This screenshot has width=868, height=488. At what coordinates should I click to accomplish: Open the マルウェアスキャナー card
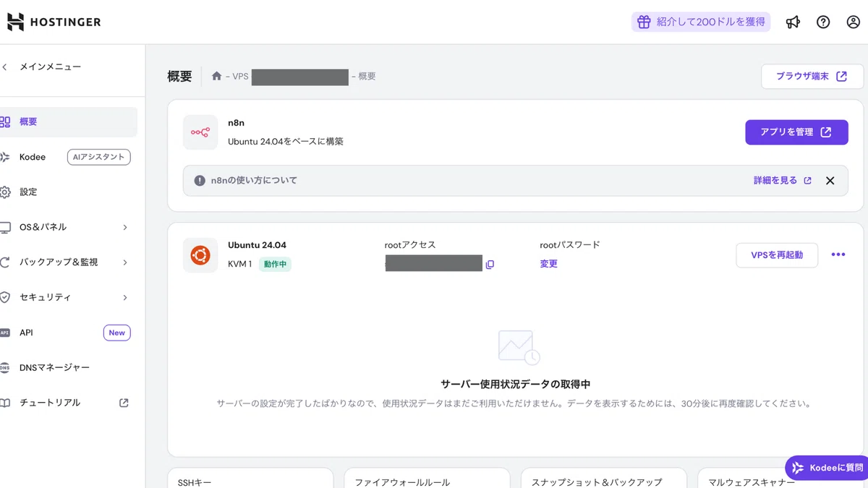click(x=780, y=478)
